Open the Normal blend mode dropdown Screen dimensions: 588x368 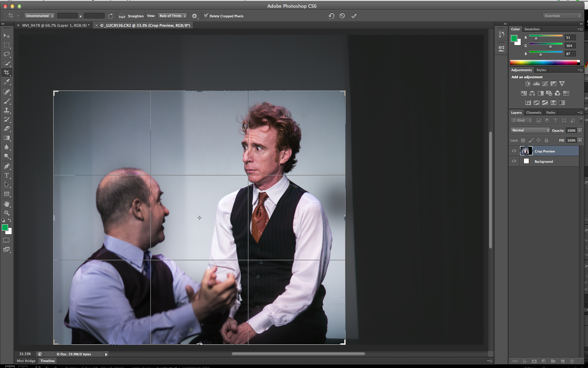point(530,130)
